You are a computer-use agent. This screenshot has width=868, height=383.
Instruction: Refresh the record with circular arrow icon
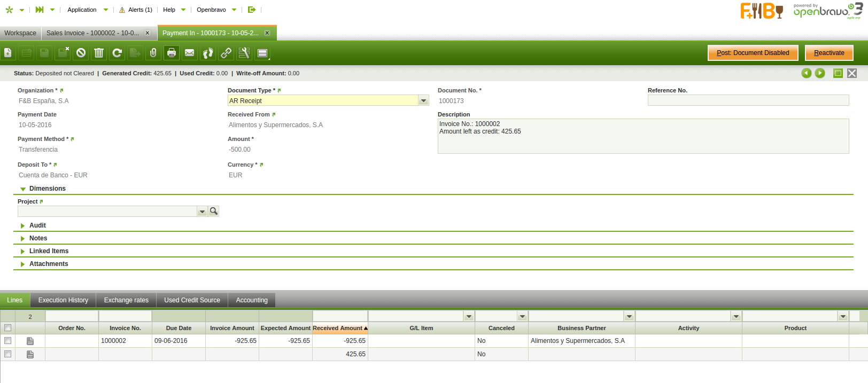point(117,53)
